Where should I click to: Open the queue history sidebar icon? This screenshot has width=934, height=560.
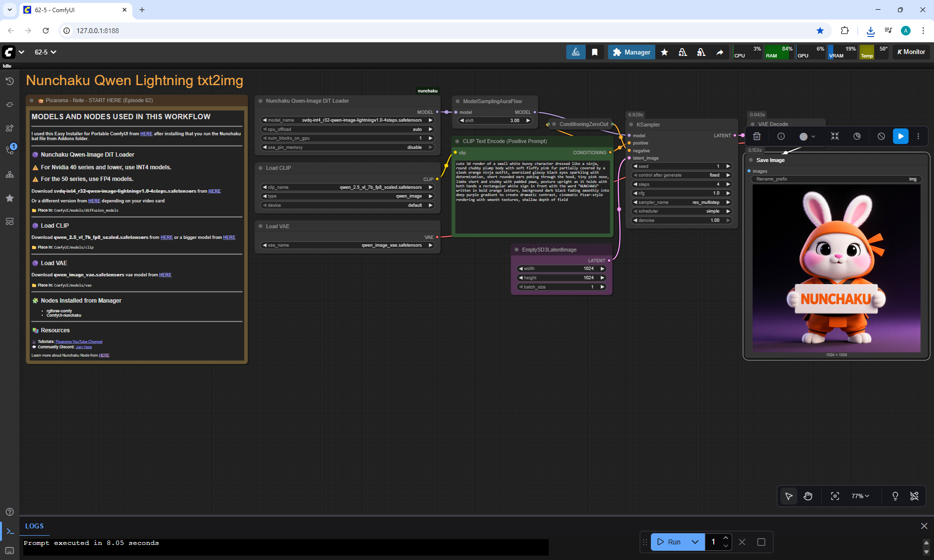[10, 81]
